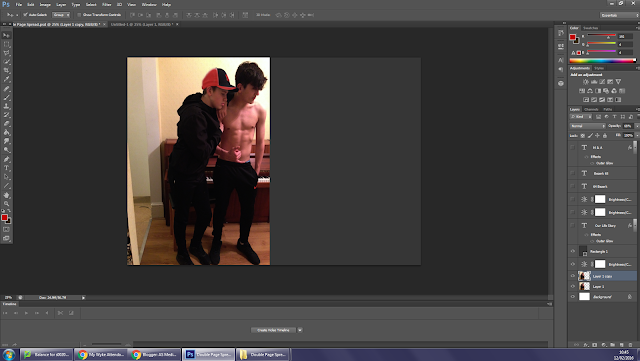
Task: Add a Black & White adjustment
Action: coord(598,91)
